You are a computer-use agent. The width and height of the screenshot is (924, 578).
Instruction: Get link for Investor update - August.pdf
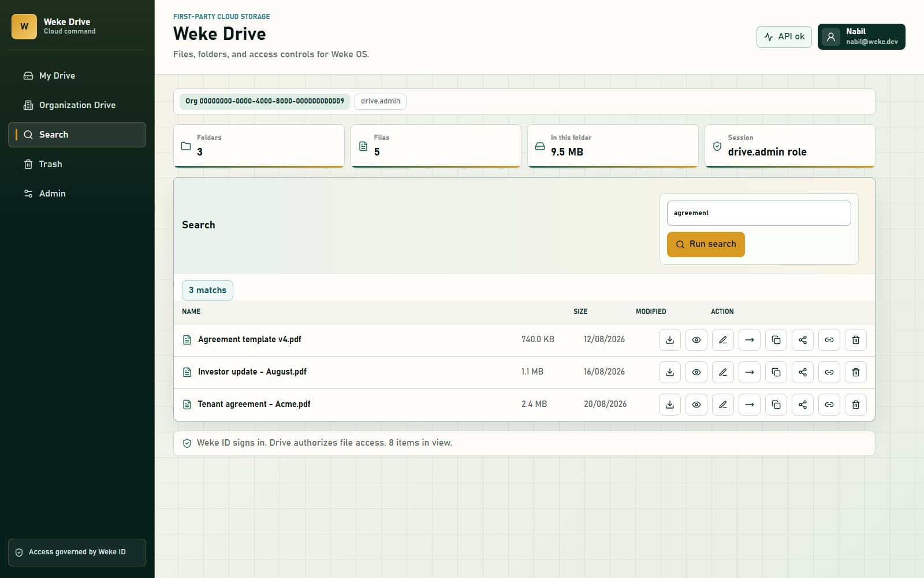829,372
